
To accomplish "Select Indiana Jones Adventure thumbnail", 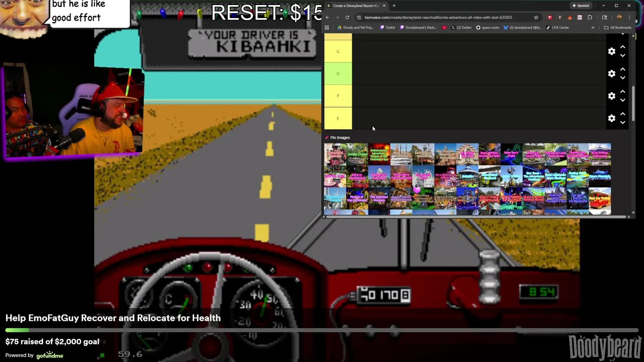I will click(x=379, y=154).
